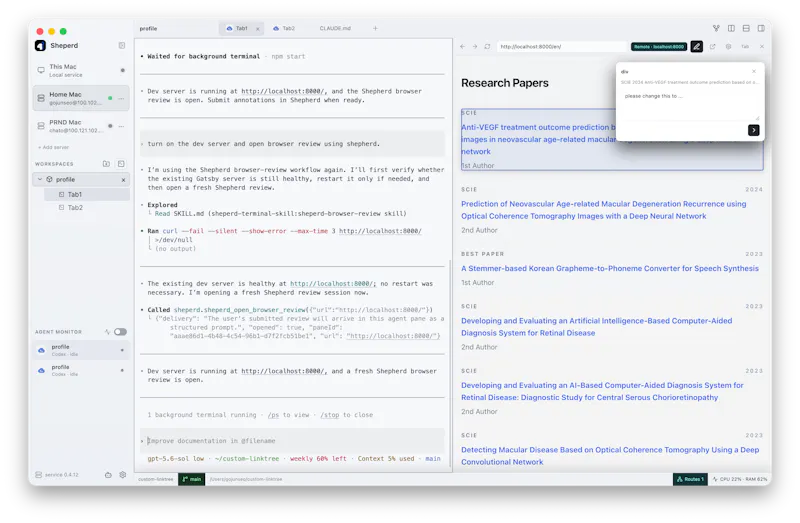Open Prediction of Neovascular Age-related Macular paper
The height and width of the screenshot is (523, 800).
(604, 210)
